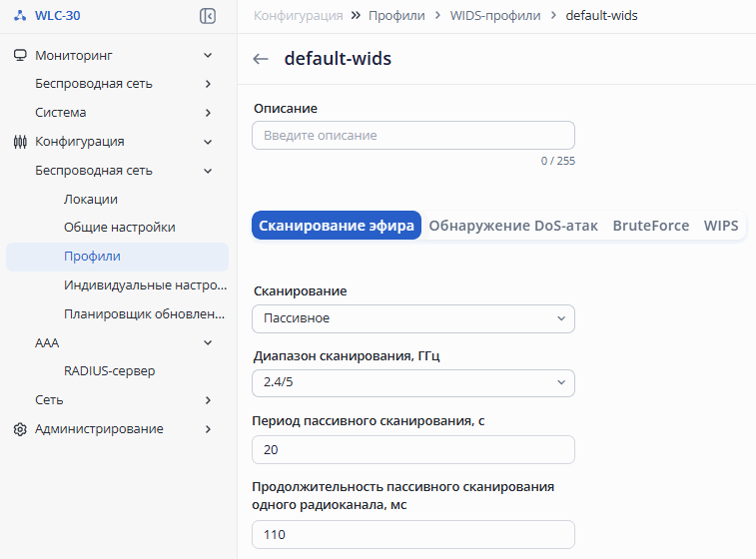Expand the Система submenu chevron
756x559 pixels.
[208, 113]
